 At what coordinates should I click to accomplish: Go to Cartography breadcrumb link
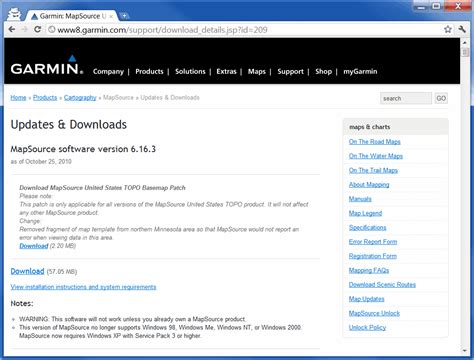pyautogui.click(x=80, y=98)
